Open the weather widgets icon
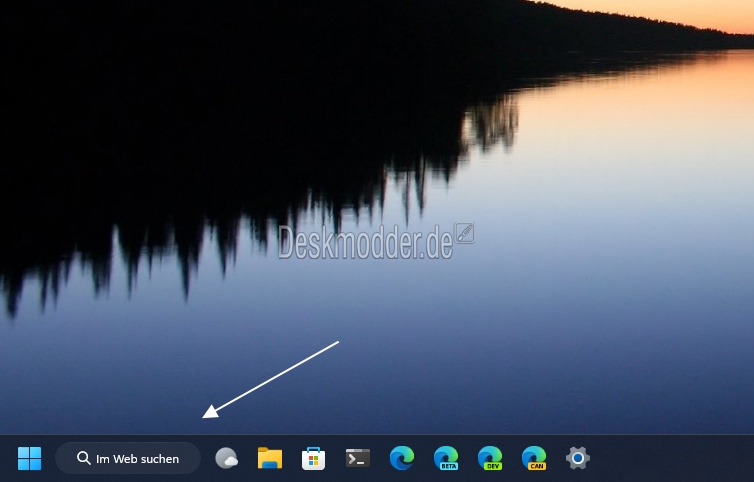This screenshot has width=754, height=482. (226, 458)
